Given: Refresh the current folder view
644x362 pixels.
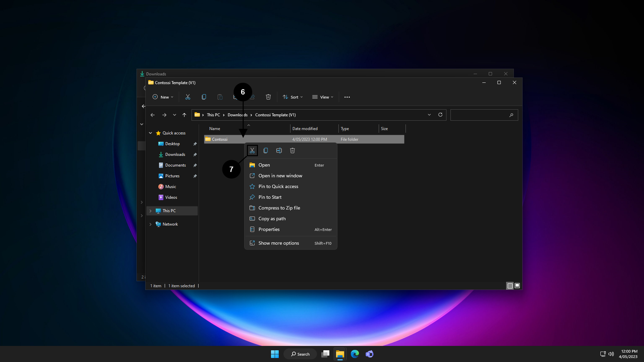Looking at the screenshot, I should click(440, 115).
